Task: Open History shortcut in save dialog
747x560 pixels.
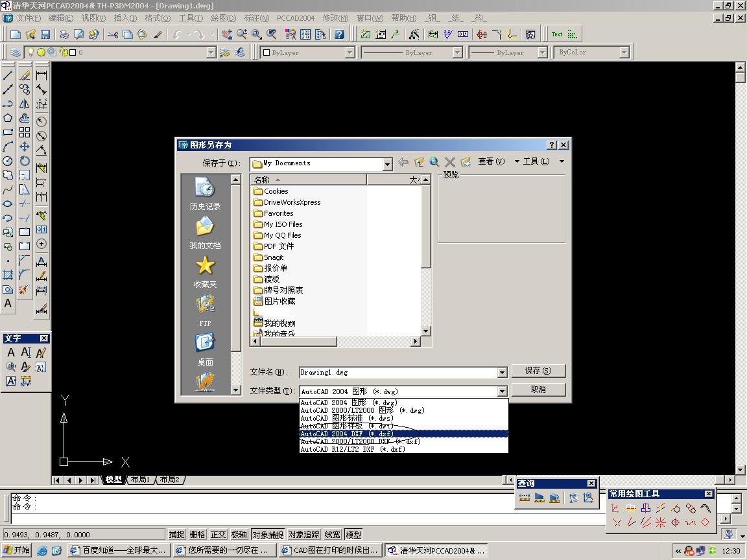Action: point(205,194)
